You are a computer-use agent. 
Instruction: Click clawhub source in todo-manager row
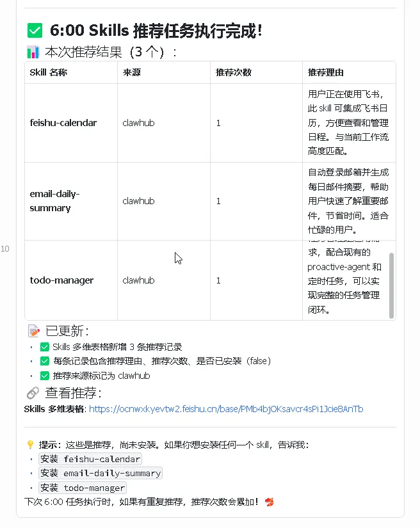[x=138, y=280]
